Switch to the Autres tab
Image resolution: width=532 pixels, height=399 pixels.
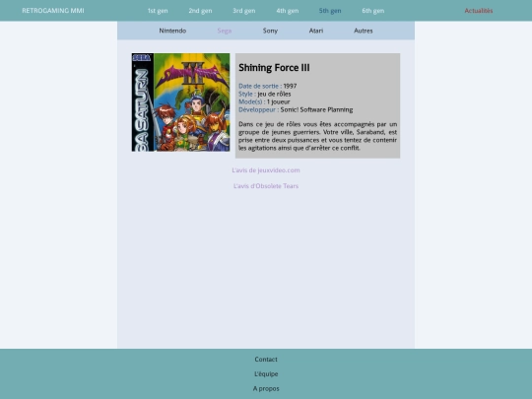363,31
